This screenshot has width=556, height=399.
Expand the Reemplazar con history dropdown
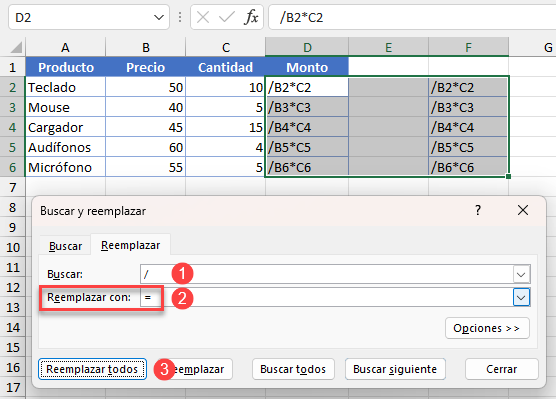point(521,298)
